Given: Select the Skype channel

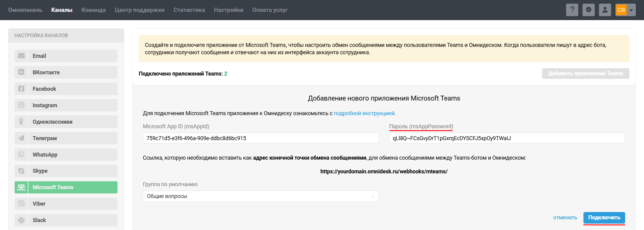Looking at the screenshot, I should [x=66, y=171].
